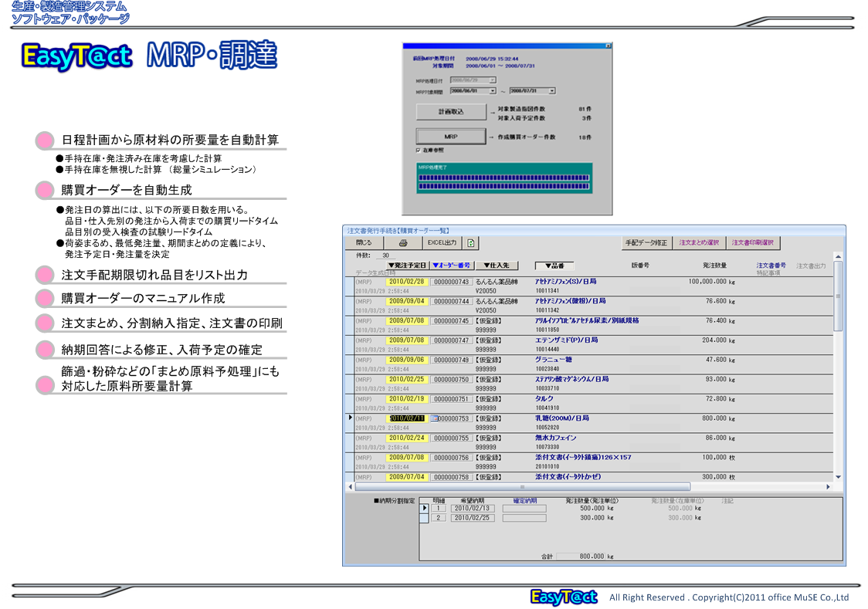Click the 手配データ修正 button
The image size is (868, 609).
pyautogui.click(x=647, y=242)
